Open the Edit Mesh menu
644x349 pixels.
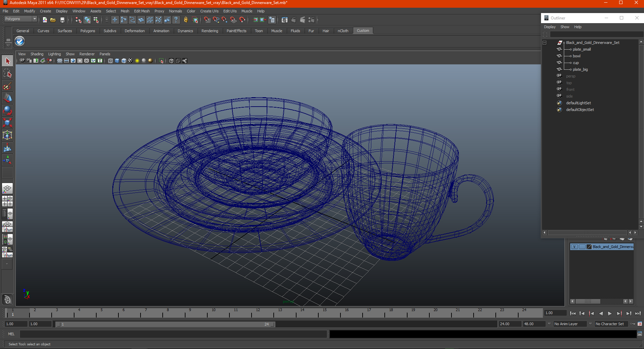(x=142, y=11)
